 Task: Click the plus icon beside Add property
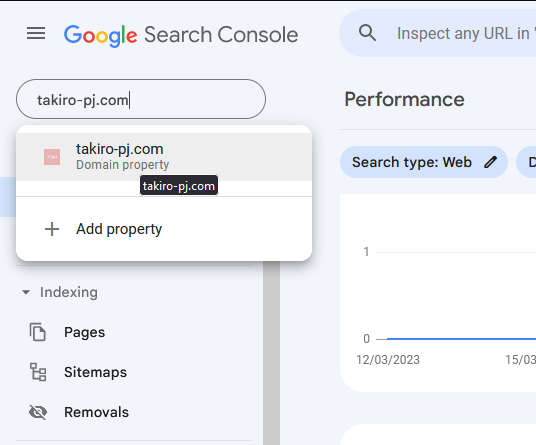[x=52, y=229]
